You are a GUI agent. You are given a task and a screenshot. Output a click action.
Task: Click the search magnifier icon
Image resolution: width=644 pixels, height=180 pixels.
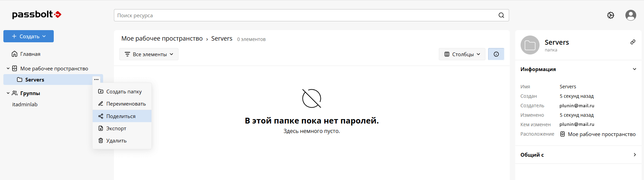pos(501,15)
